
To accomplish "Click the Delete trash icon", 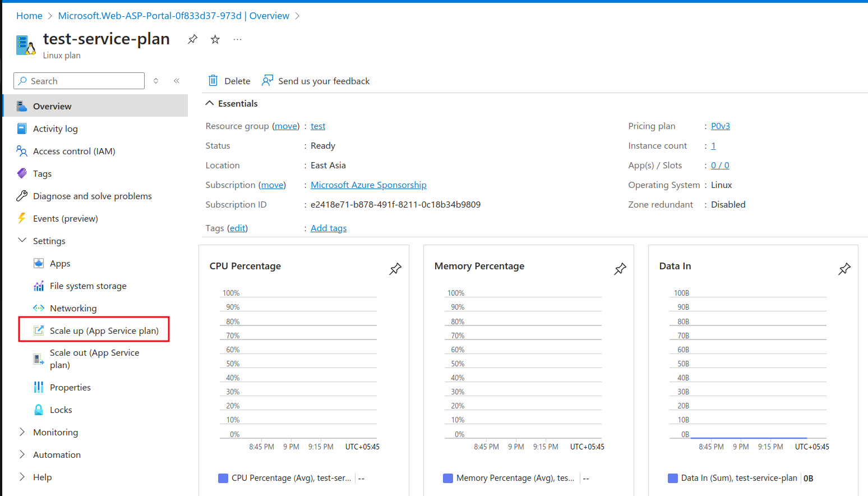I will pos(213,81).
